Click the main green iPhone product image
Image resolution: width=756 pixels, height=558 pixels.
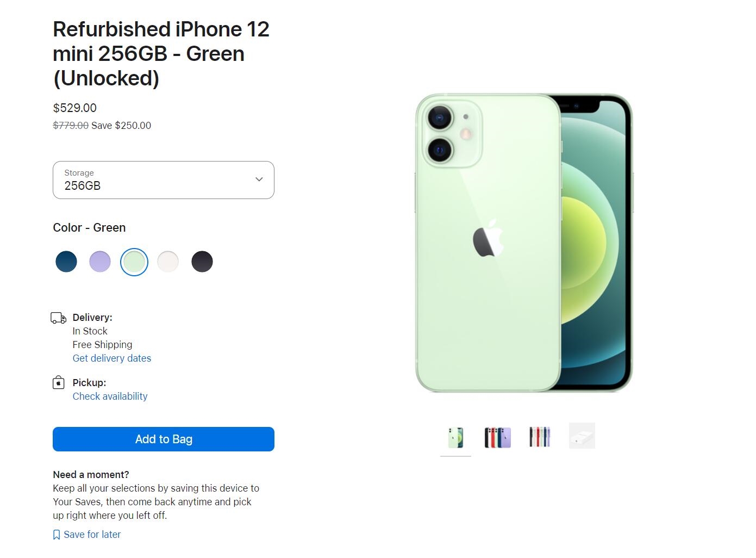coord(524,243)
